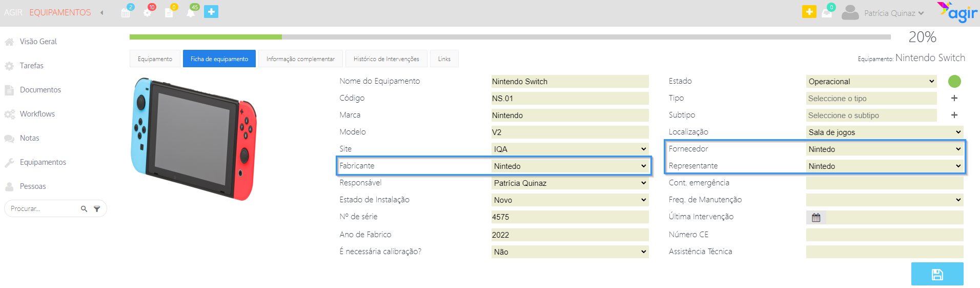Add a new Subtipo with plus icon

point(954,115)
